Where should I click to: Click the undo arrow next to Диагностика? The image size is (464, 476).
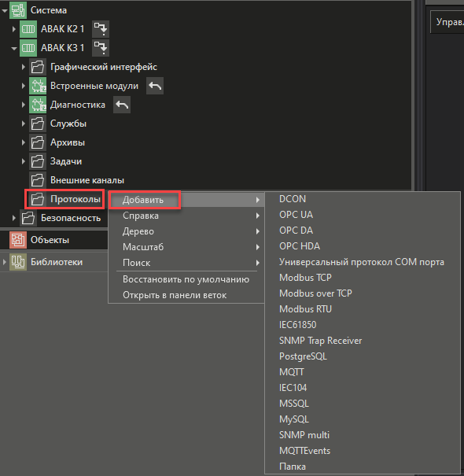tap(122, 105)
